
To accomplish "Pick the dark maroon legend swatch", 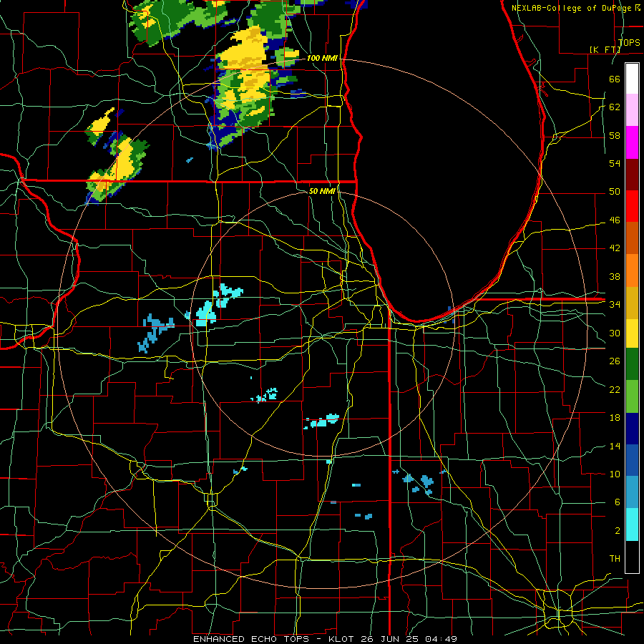I will [x=632, y=175].
